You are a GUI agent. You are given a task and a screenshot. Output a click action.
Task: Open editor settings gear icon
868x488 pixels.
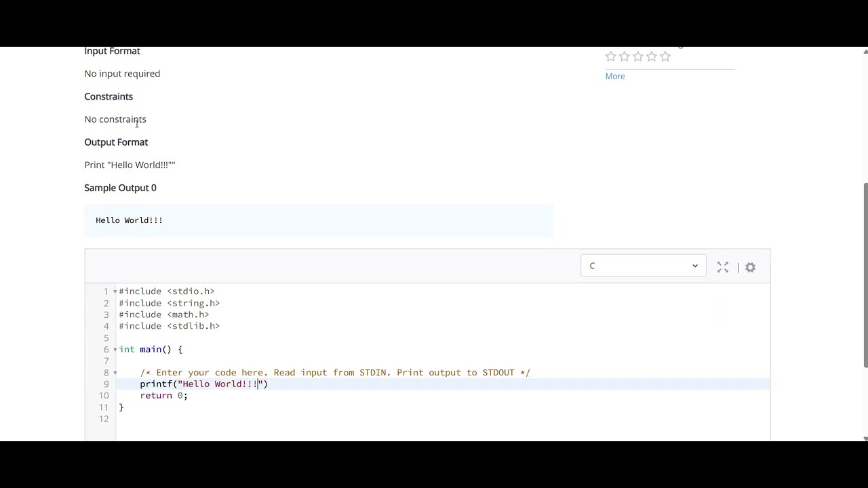750,267
